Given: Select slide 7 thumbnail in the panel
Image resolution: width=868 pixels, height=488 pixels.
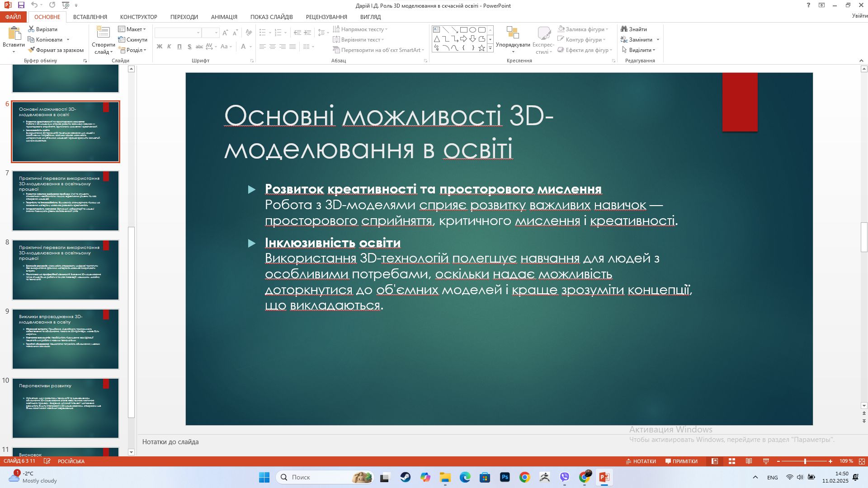Looking at the screenshot, I should pos(66,201).
